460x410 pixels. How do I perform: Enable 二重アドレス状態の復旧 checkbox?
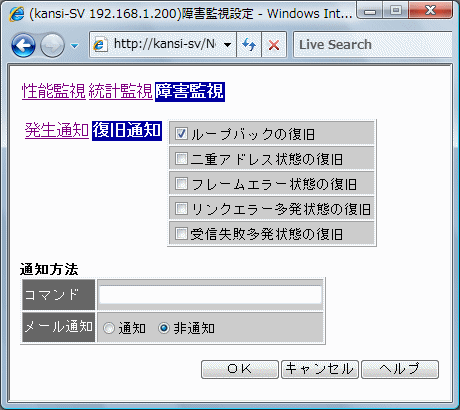(x=181, y=158)
